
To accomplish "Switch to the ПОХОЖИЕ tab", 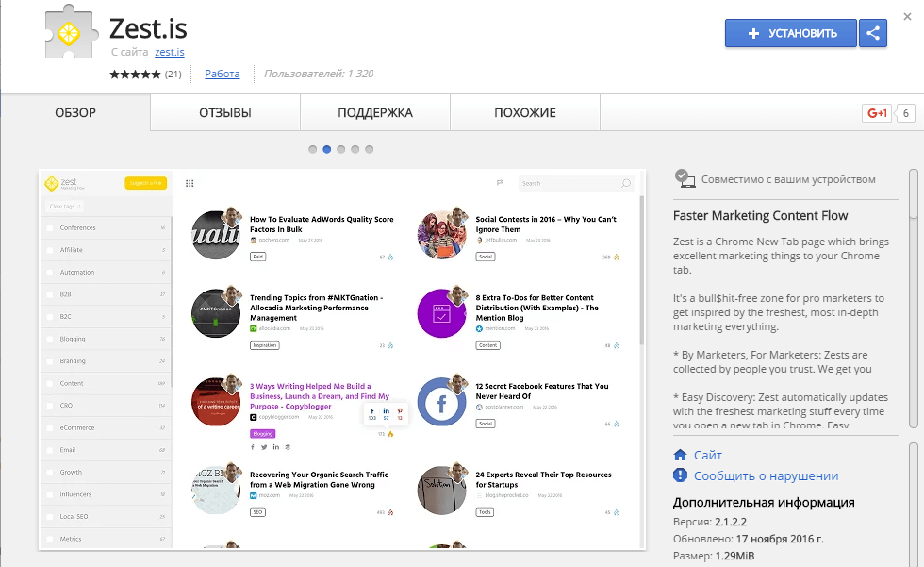I will point(525,113).
